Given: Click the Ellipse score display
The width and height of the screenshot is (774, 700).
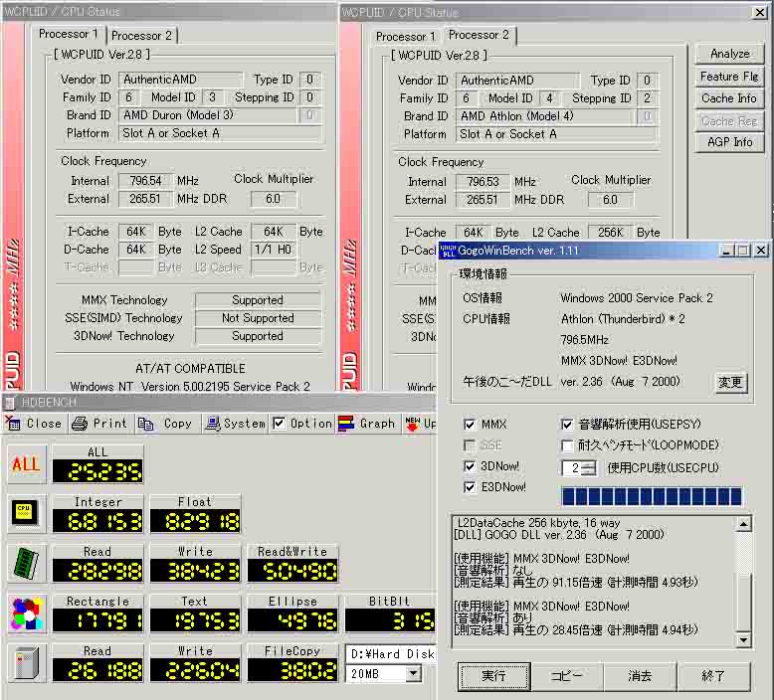Looking at the screenshot, I should [292, 620].
